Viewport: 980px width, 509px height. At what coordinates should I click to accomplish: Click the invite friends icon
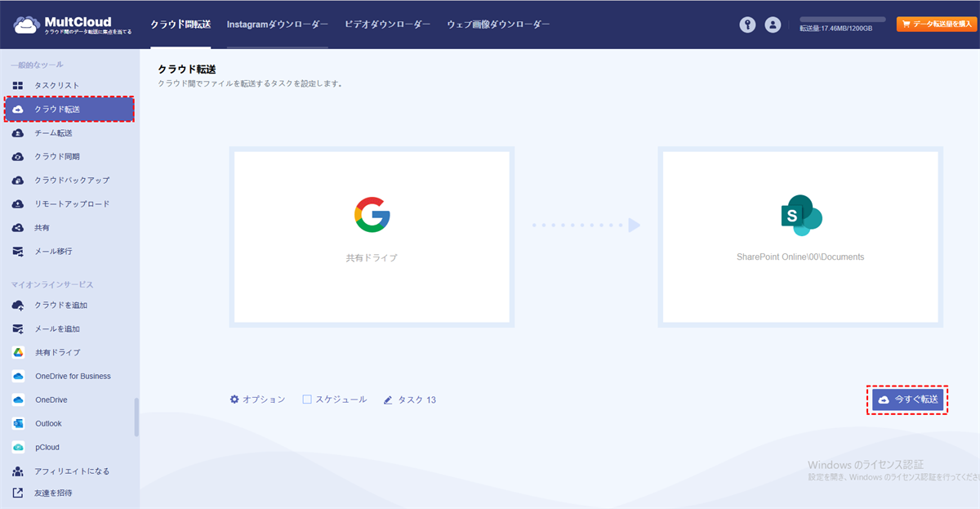tap(18, 493)
